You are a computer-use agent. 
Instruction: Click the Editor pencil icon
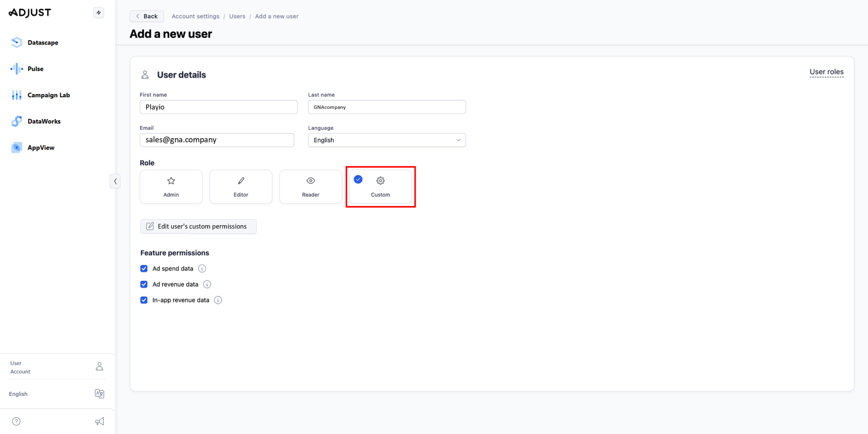(x=241, y=181)
